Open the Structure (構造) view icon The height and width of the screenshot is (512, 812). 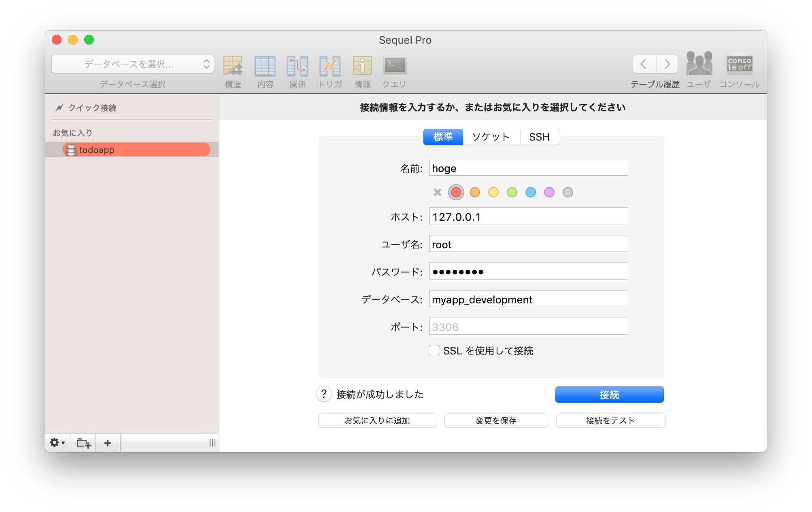[x=233, y=66]
